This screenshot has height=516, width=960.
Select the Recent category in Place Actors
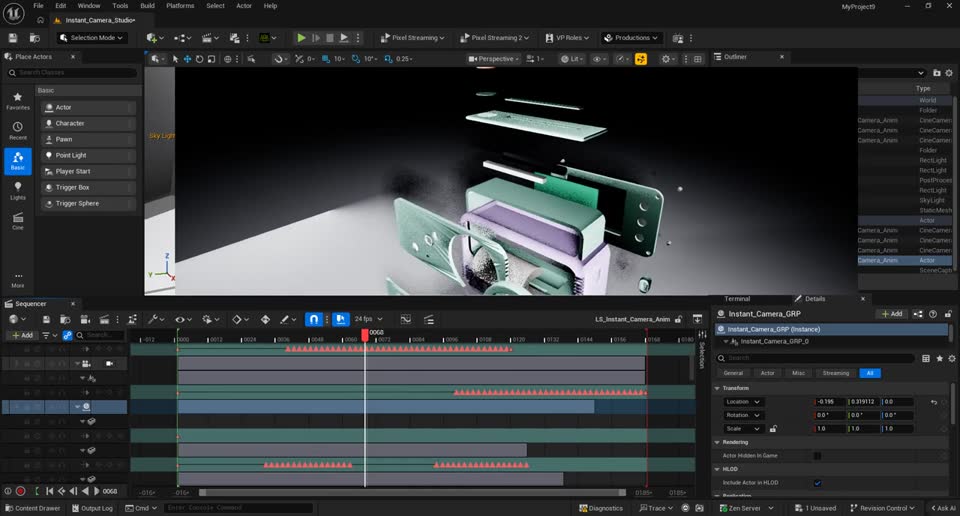coord(18,130)
